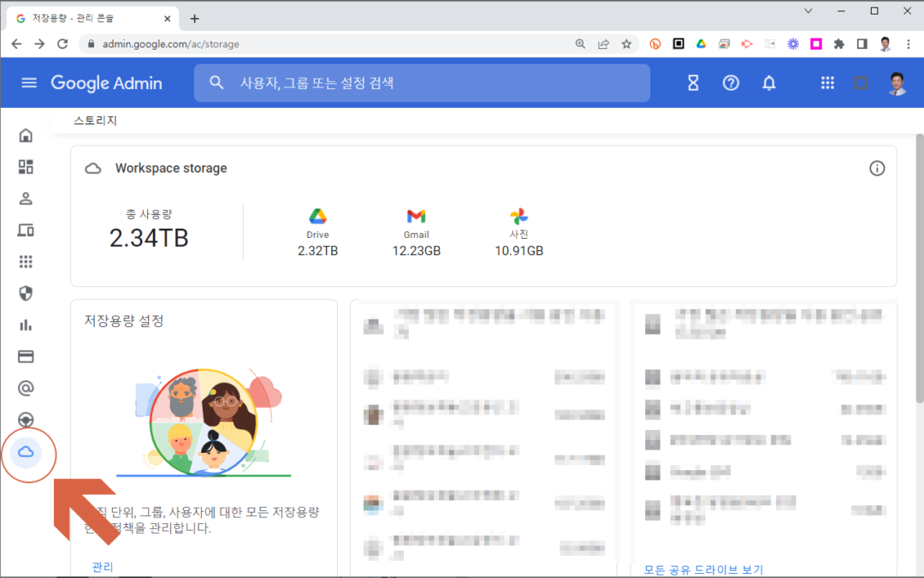Click the 10.91GB Photos usage value
Screen dimensions: 924x578
518,251
